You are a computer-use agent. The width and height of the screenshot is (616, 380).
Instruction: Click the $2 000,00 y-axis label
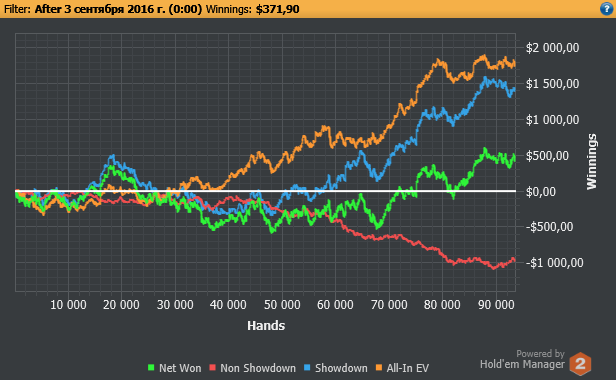point(552,48)
